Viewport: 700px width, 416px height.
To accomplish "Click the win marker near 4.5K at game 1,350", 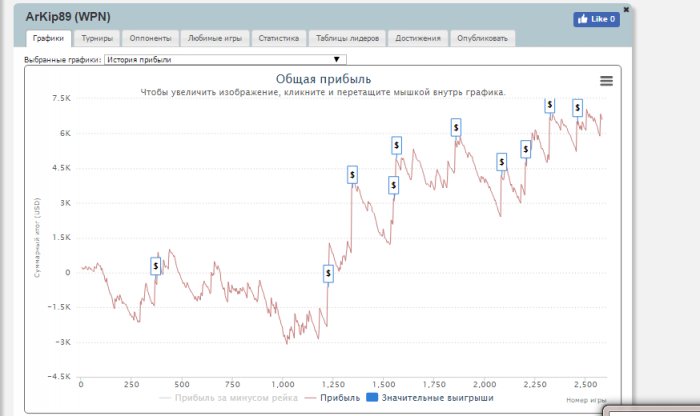I will tap(352, 175).
